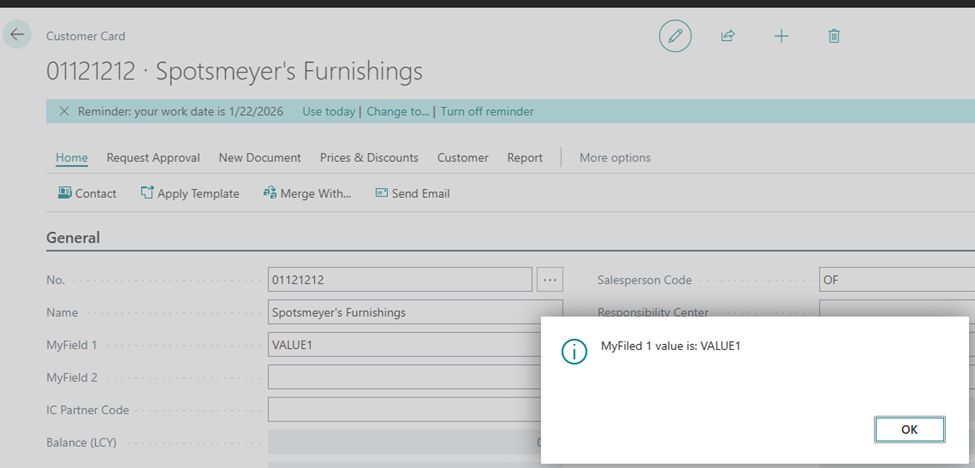The image size is (975, 468).
Task: Click Turn off reminder link
Action: click(487, 112)
